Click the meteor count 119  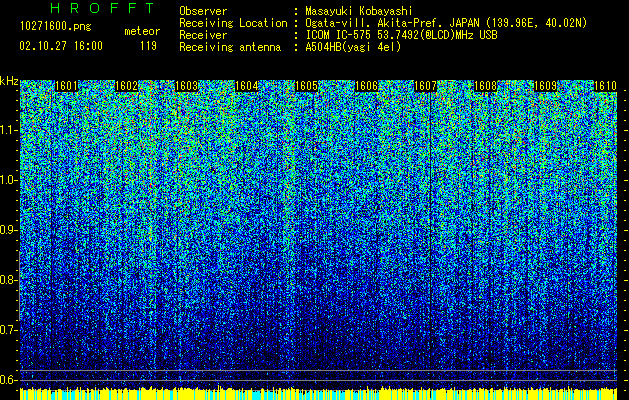click(148, 46)
